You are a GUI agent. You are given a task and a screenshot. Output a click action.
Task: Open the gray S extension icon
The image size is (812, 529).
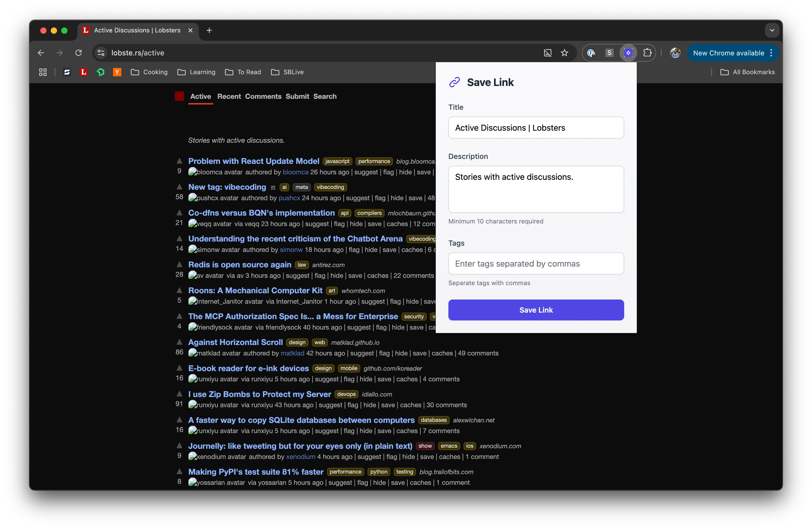pos(609,53)
